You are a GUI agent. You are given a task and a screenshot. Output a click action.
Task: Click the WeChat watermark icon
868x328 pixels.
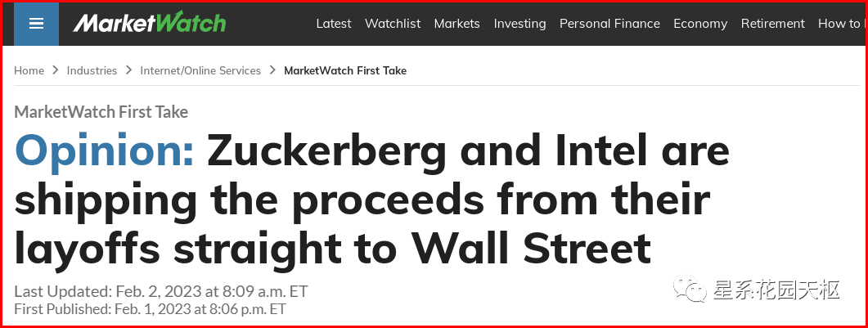click(x=690, y=290)
